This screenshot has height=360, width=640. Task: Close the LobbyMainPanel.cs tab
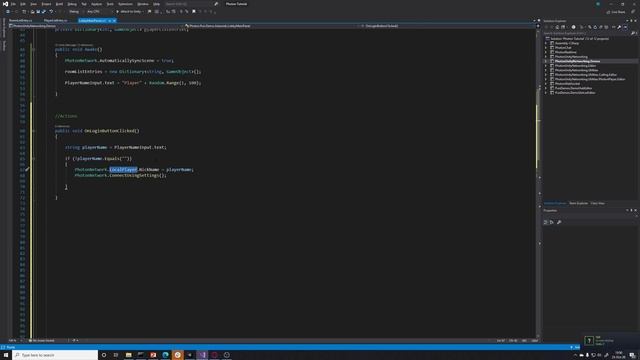pos(114,20)
